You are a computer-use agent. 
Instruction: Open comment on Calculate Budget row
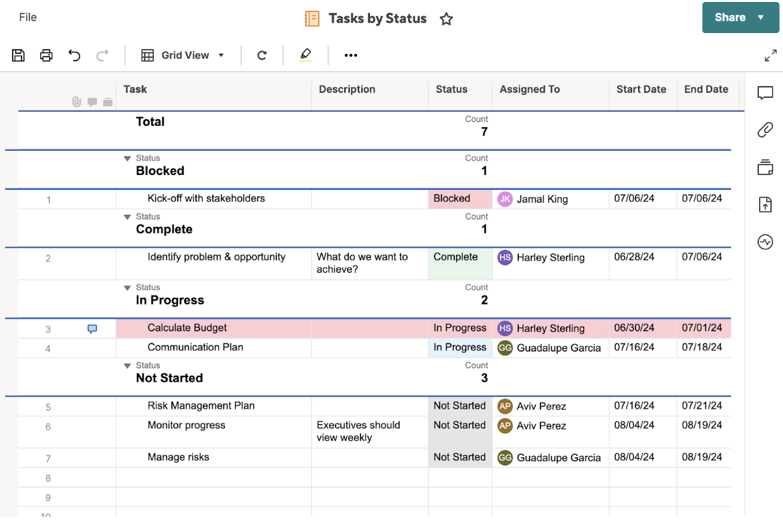[x=92, y=329]
